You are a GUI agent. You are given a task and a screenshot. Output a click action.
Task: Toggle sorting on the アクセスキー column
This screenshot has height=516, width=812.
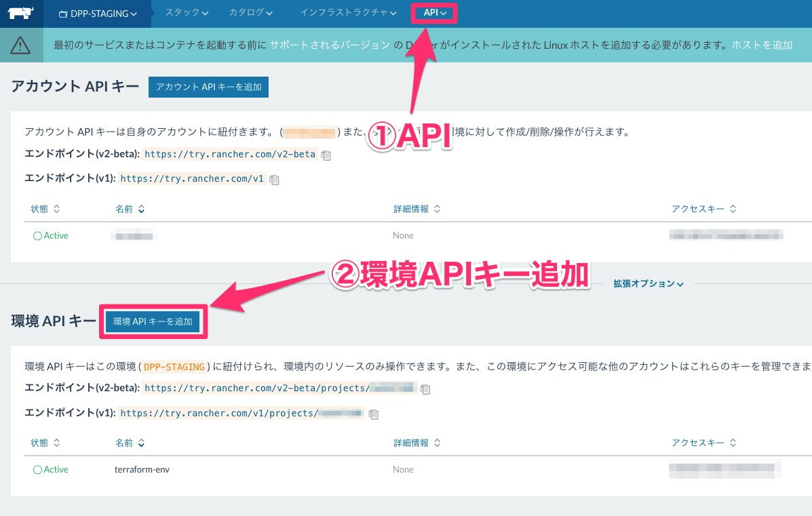click(704, 209)
